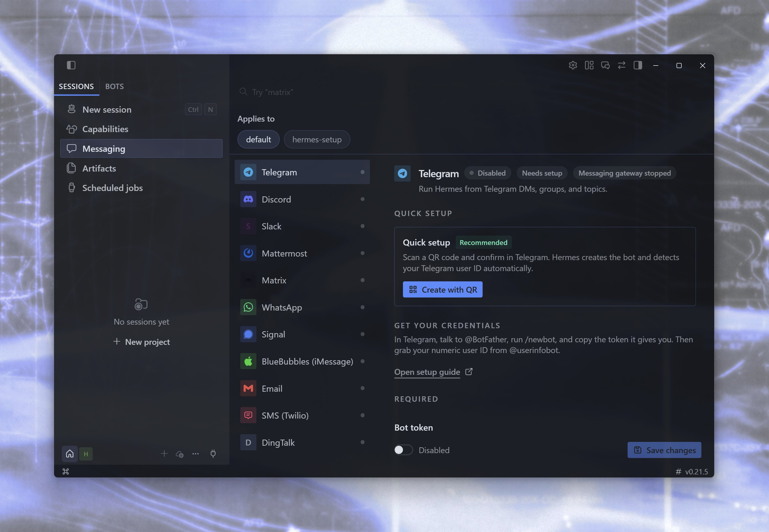Select DingTalk in the platform list
Screen dimensions: 769x532
tap(302, 443)
